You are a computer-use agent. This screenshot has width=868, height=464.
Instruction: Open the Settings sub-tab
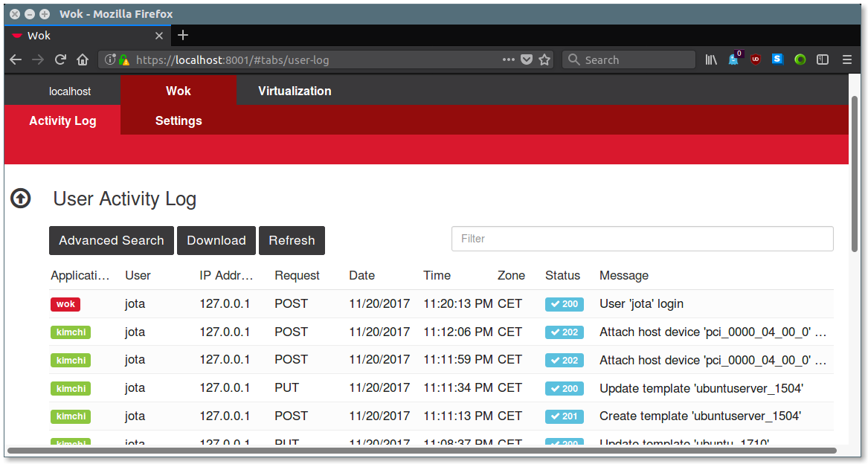point(179,120)
